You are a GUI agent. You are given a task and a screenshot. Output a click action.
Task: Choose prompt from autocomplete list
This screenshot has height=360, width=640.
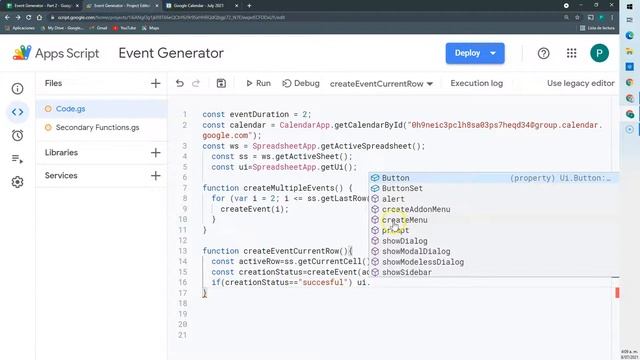(494, 231)
